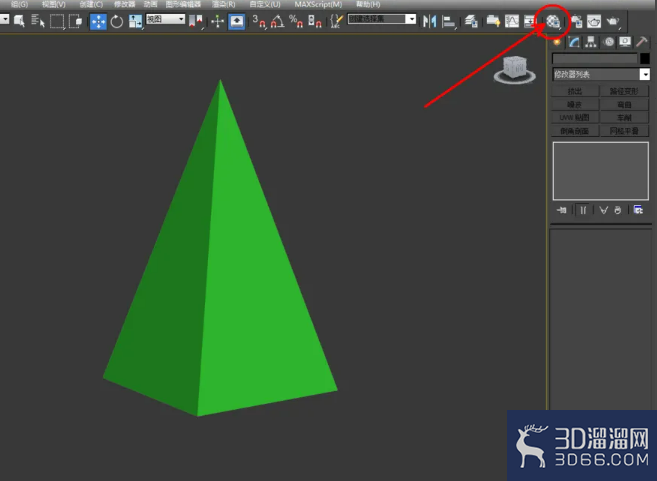
Task: Click Select and Manipulate icon
Action: (217, 21)
